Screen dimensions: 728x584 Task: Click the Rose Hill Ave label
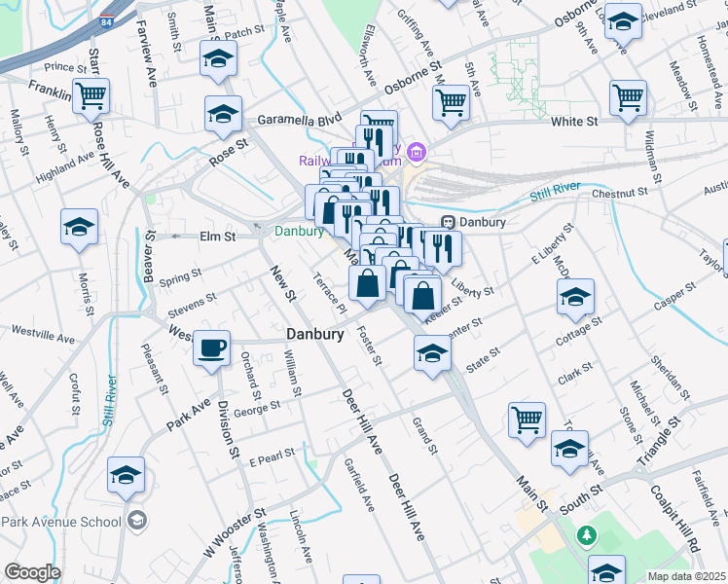(111, 155)
